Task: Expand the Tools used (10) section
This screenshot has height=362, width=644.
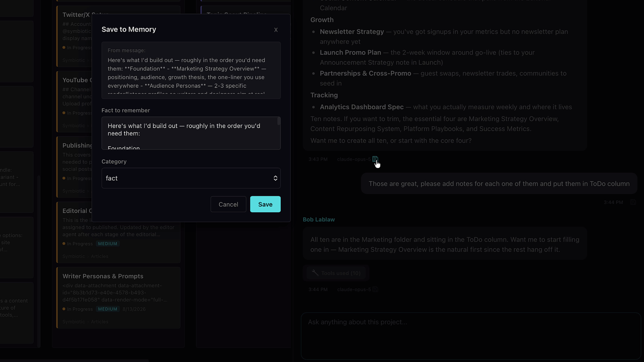Action: [x=336, y=273]
